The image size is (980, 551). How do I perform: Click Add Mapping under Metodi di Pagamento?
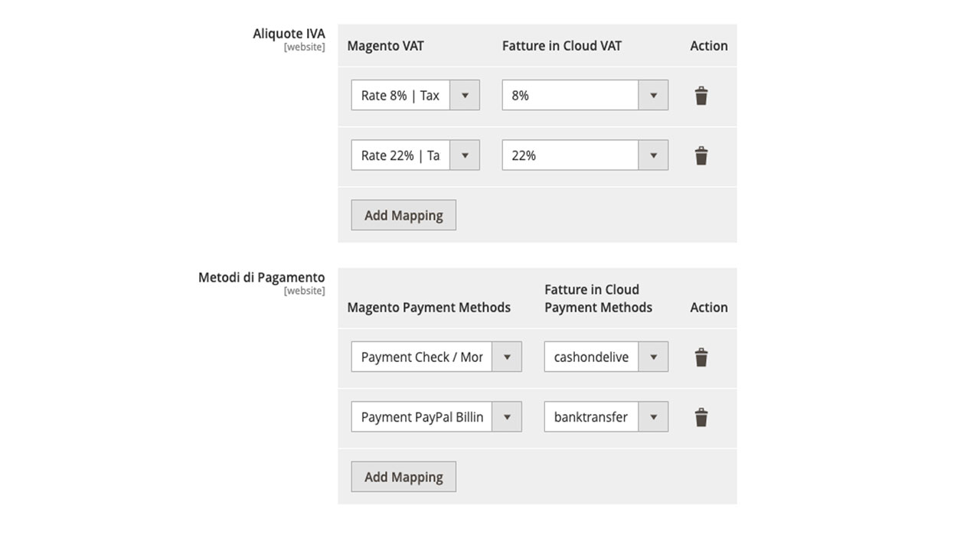pos(403,477)
